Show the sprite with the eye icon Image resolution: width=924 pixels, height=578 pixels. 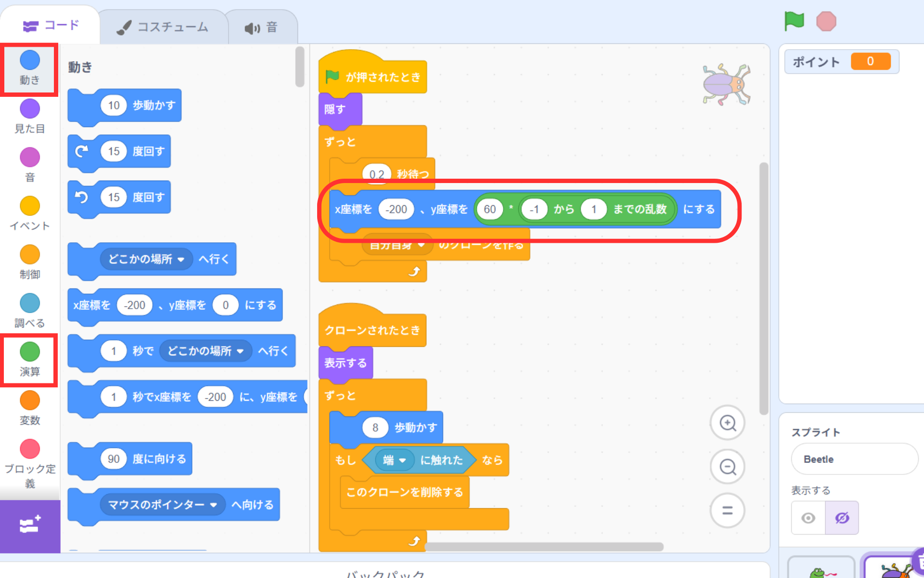point(808,518)
